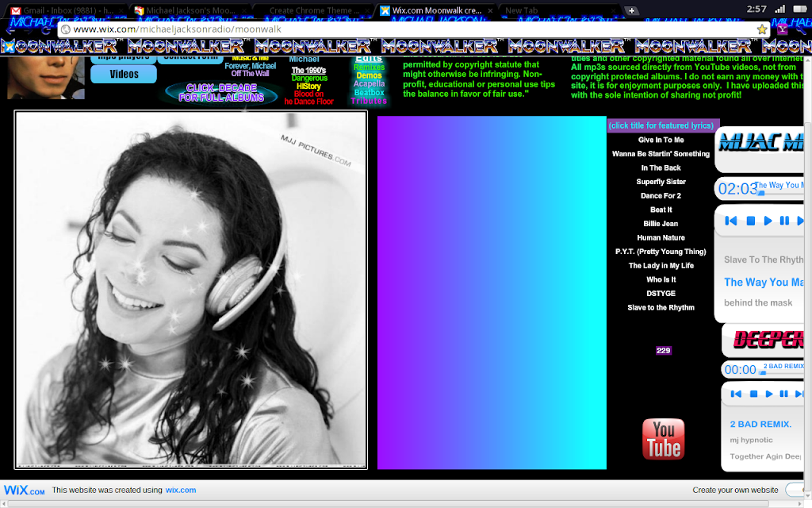This screenshot has width=812, height=508.
Task: Previous track in the Deeper player
Action: click(736, 394)
